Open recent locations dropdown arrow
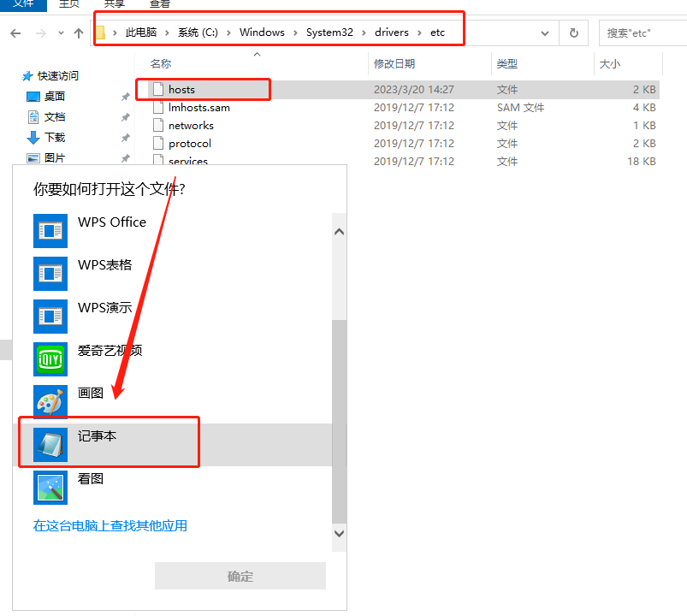Image resolution: width=687 pixels, height=616 pixels. coord(61,33)
